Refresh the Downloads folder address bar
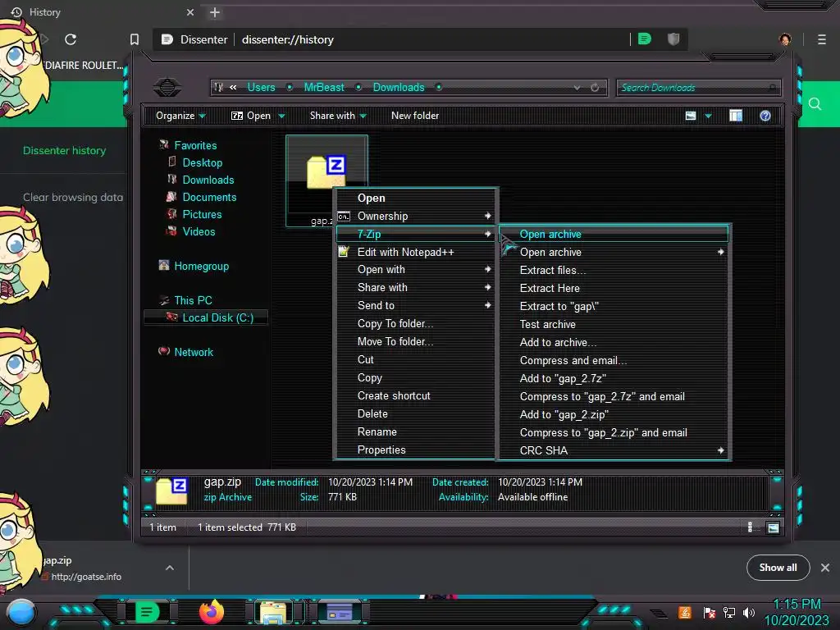This screenshot has width=840, height=630. point(595,87)
